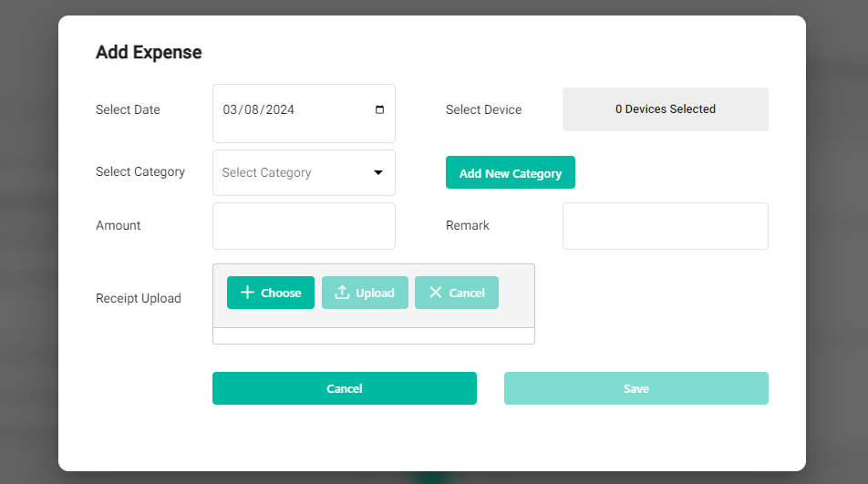Image resolution: width=868 pixels, height=484 pixels.
Task: Click the X icon on receipt Cancel
Action: pos(436,293)
